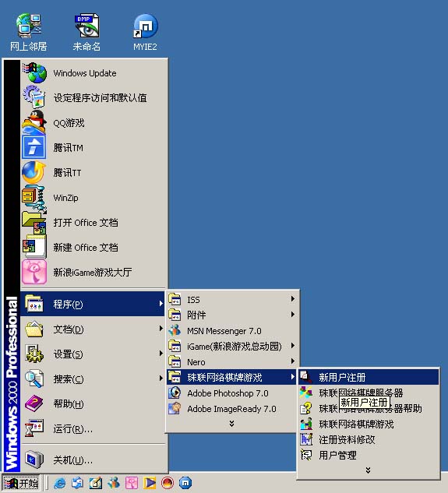448x493 pixels.
Task: Show more items in the programs submenu
Action: pos(231,424)
